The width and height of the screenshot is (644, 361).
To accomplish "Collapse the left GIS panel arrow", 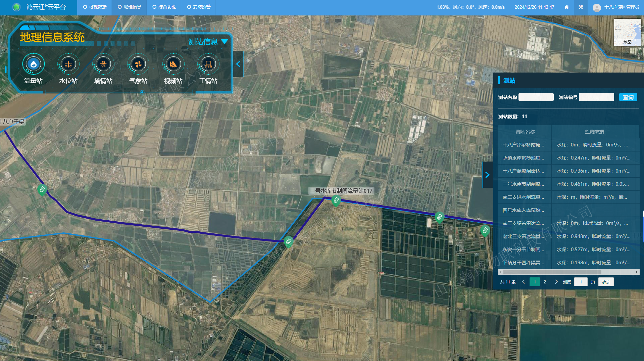I will point(238,64).
